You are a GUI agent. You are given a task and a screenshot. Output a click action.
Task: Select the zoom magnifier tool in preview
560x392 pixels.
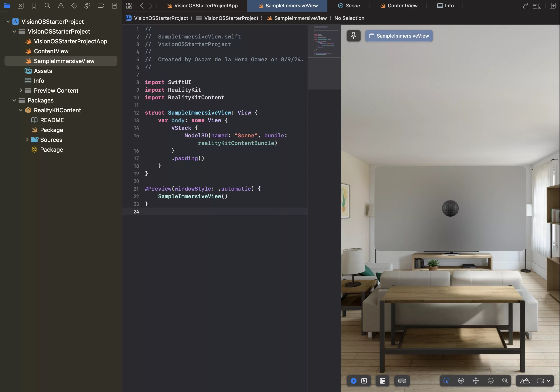(505, 381)
